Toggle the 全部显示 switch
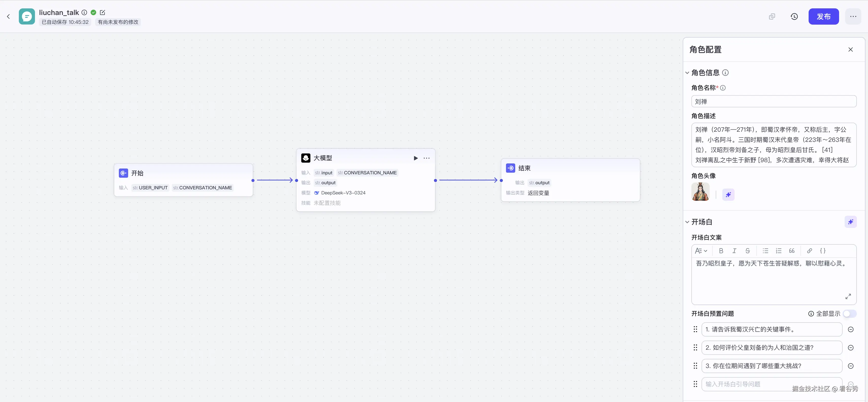Screen dimensions: 868x402 pyautogui.click(x=849, y=314)
